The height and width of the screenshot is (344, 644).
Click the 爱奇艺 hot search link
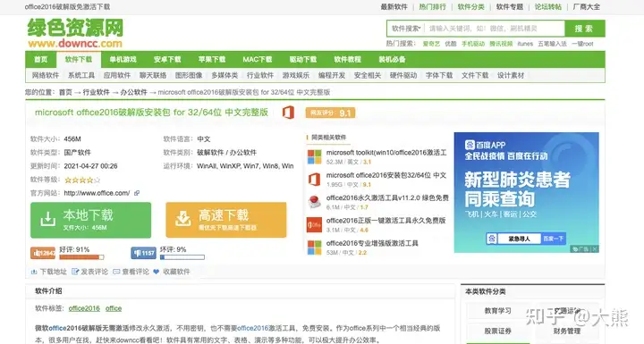point(431,44)
